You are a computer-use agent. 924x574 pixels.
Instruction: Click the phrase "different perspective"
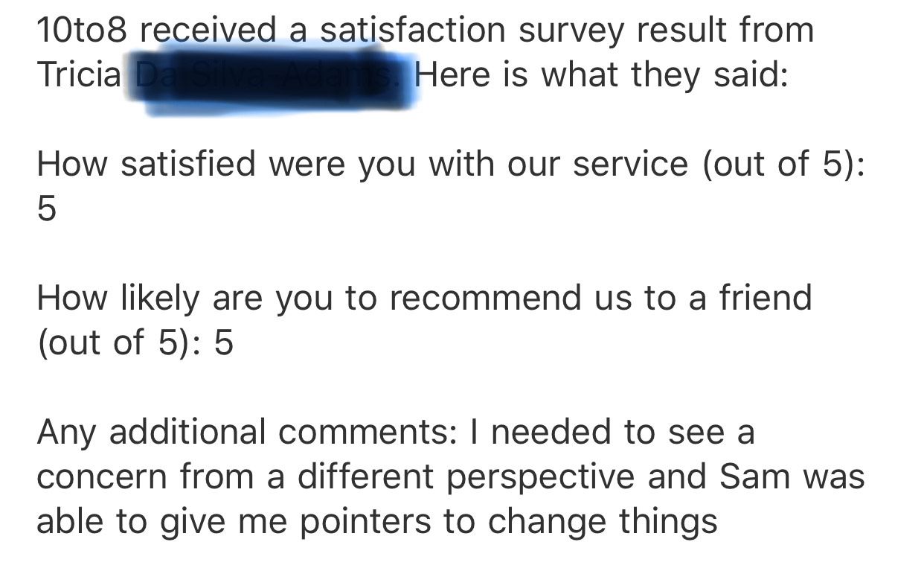pos(466,477)
